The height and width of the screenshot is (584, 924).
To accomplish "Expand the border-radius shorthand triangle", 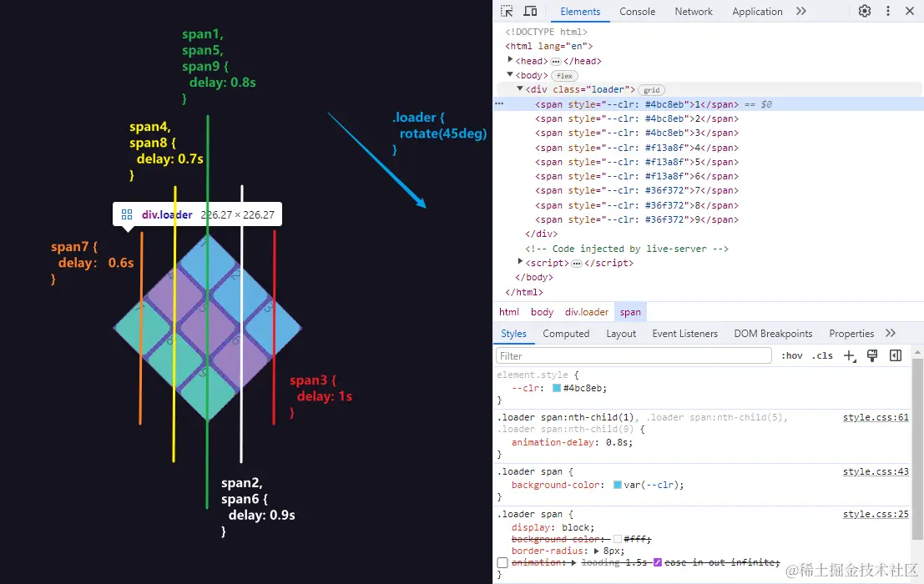I will (x=596, y=551).
